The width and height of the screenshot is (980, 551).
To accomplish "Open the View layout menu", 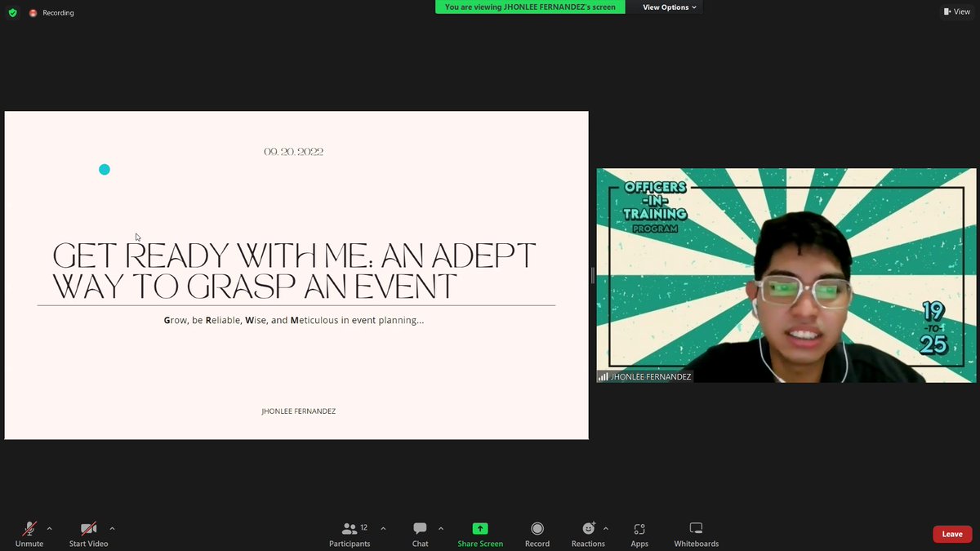I will pos(956,11).
